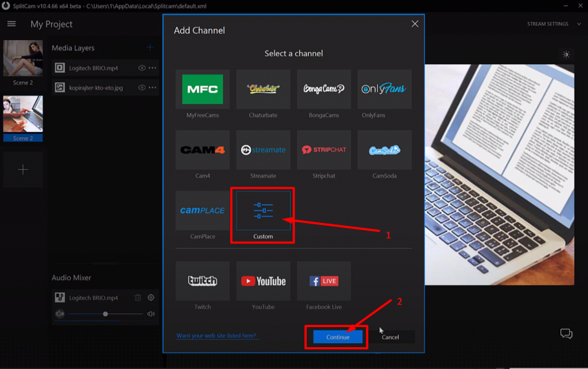Click the stream preview image area
Screen dimensions: 588x369
(x=500, y=174)
